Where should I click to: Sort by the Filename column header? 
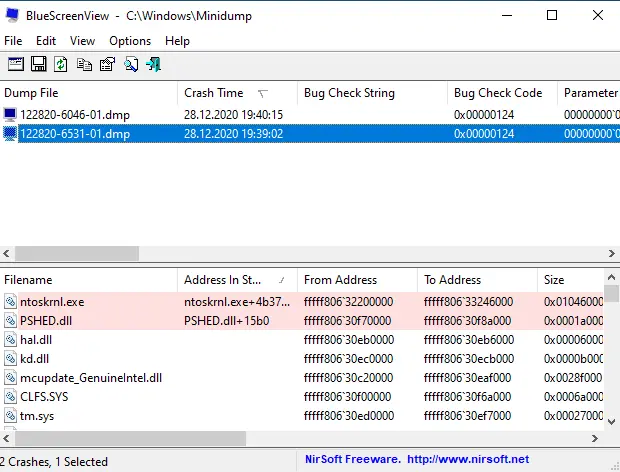(x=89, y=280)
